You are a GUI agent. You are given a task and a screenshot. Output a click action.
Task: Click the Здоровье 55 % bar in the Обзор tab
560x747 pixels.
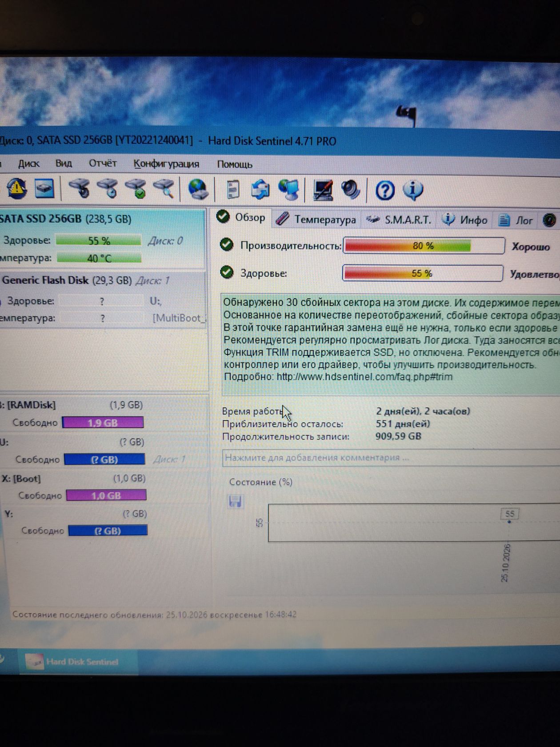pos(422,273)
